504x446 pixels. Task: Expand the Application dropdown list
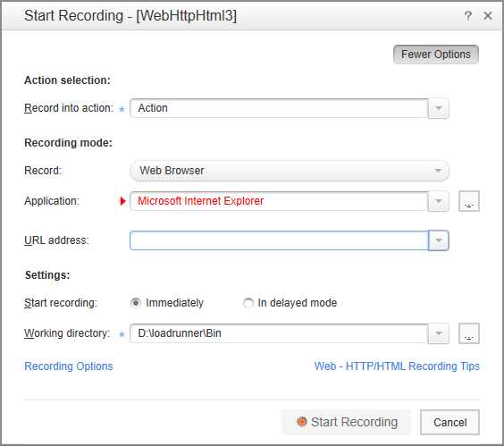coord(439,201)
